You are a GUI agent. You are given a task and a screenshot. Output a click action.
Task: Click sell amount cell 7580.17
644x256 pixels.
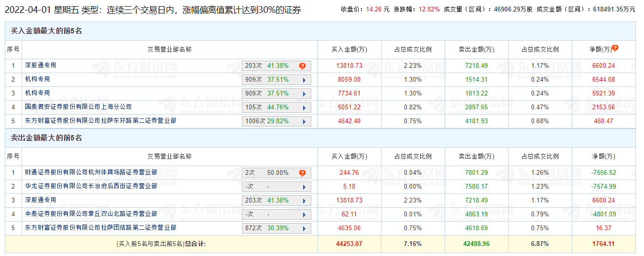coord(476,187)
